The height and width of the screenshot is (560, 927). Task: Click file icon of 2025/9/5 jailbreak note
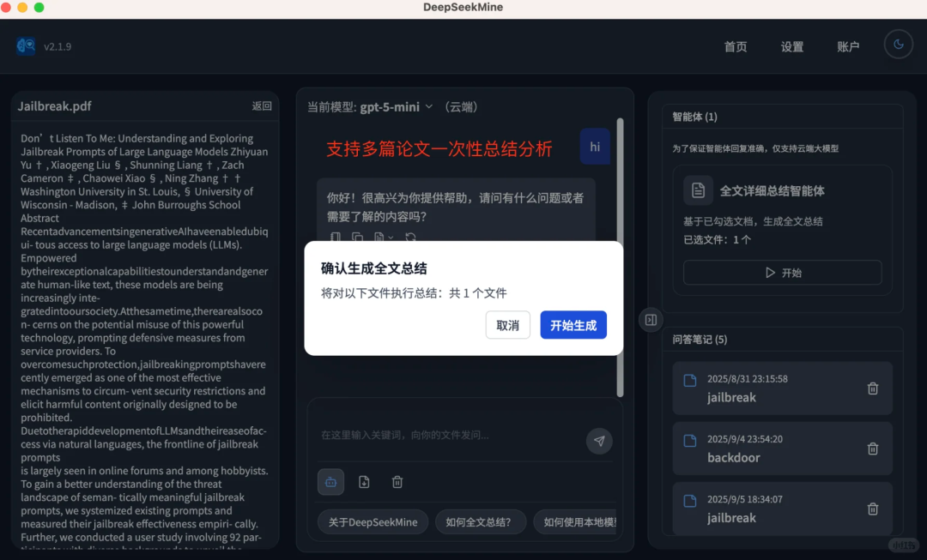690,501
